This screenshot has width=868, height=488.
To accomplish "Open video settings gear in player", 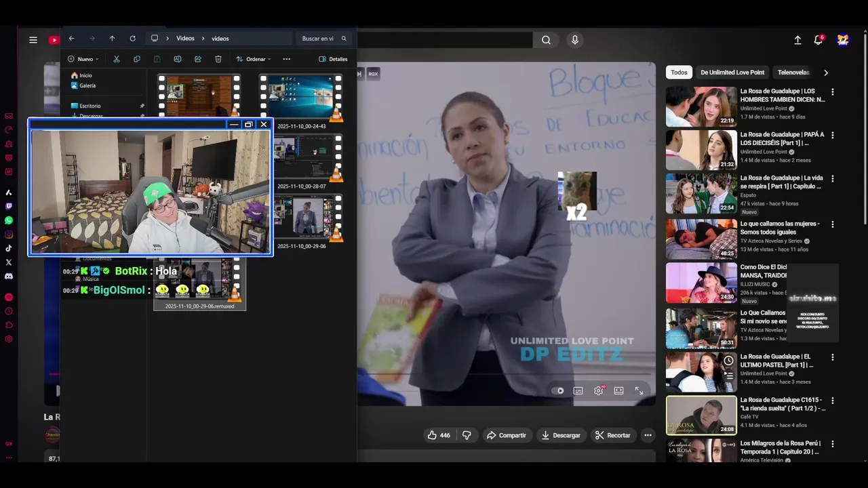I will point(599,390).
